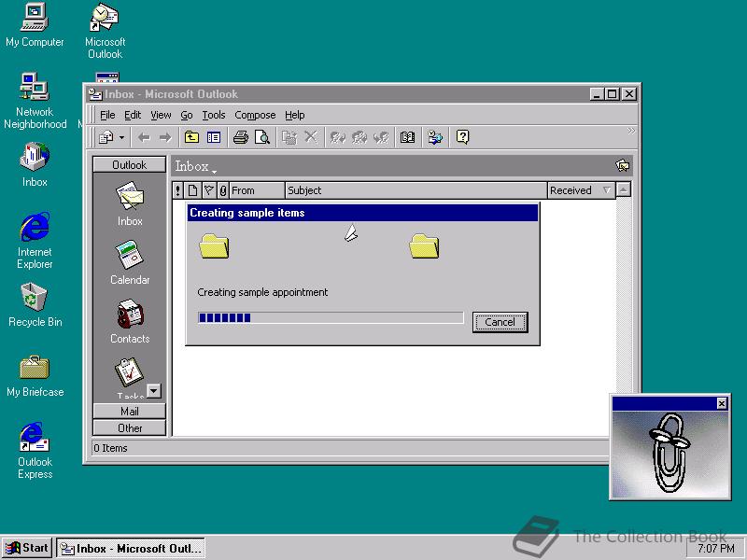
Task: Open the Inbox folder title dropdown
Action: [195, 167]
